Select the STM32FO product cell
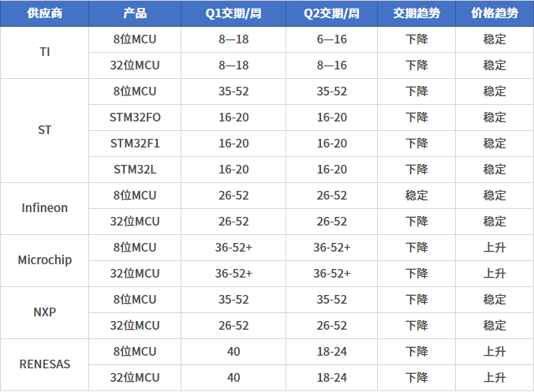Screen dimensions: 534x392 135,118
